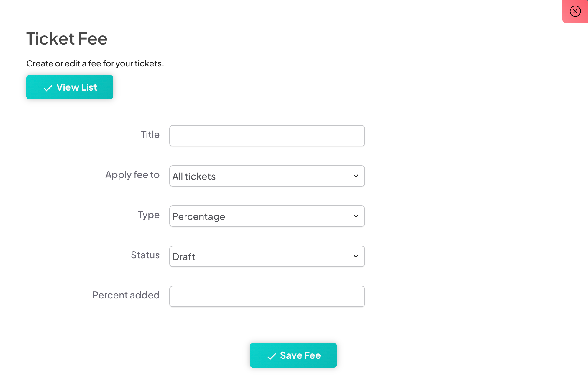Click the 'Type' field label

(x=149, y=215)
